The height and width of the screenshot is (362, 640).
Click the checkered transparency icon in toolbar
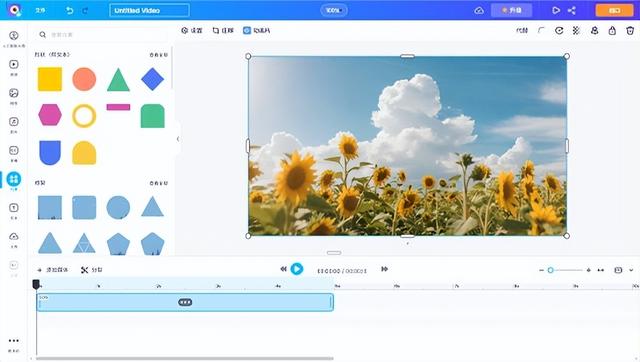(576, 30)
